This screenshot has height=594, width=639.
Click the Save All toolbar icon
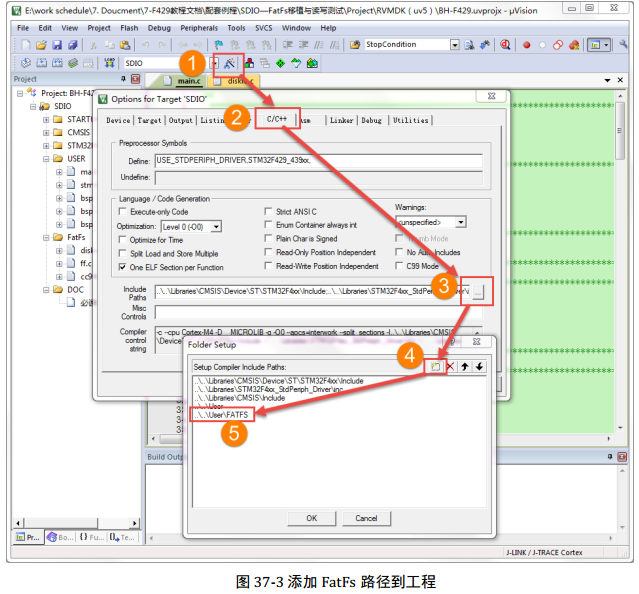tap(73, 45)
